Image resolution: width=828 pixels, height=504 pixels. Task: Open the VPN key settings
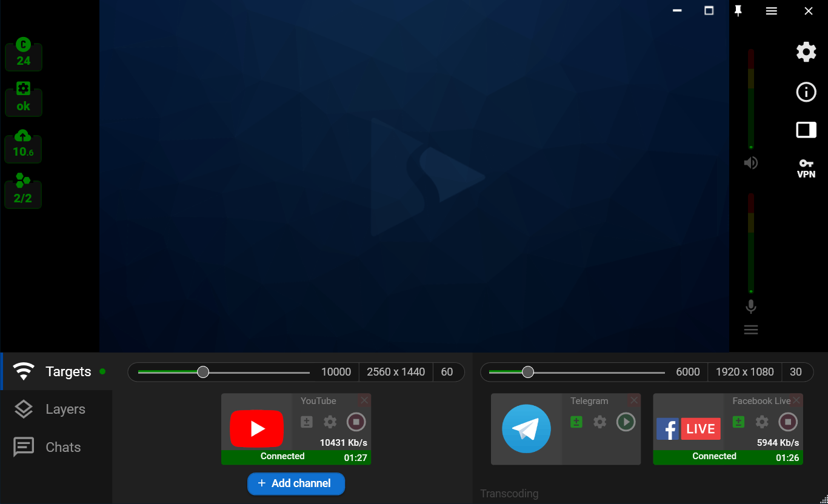[806, 168]
